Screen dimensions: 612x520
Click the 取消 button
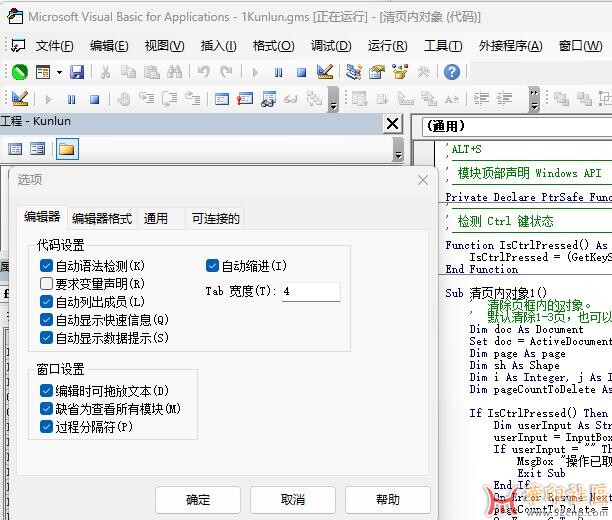[293, 499]
